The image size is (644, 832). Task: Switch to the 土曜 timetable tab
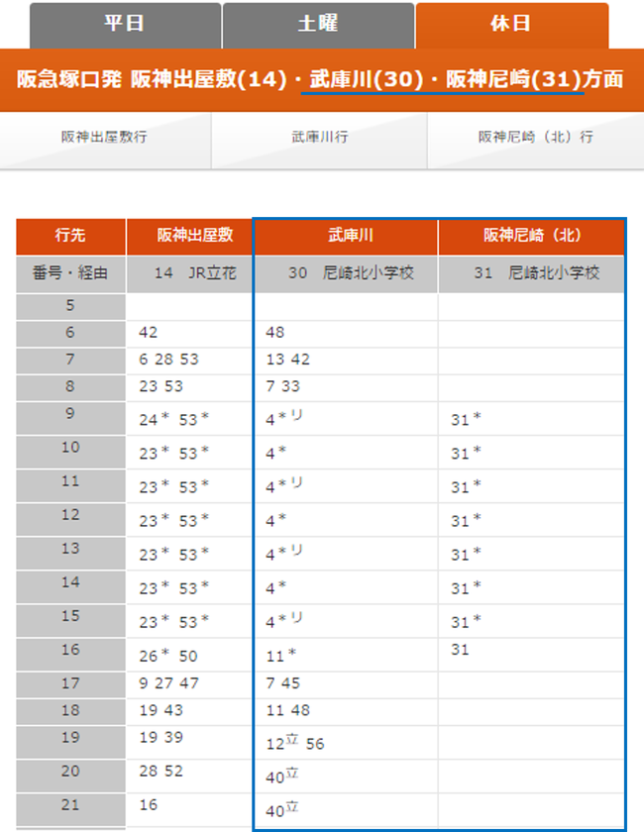[x=318, y=25]
